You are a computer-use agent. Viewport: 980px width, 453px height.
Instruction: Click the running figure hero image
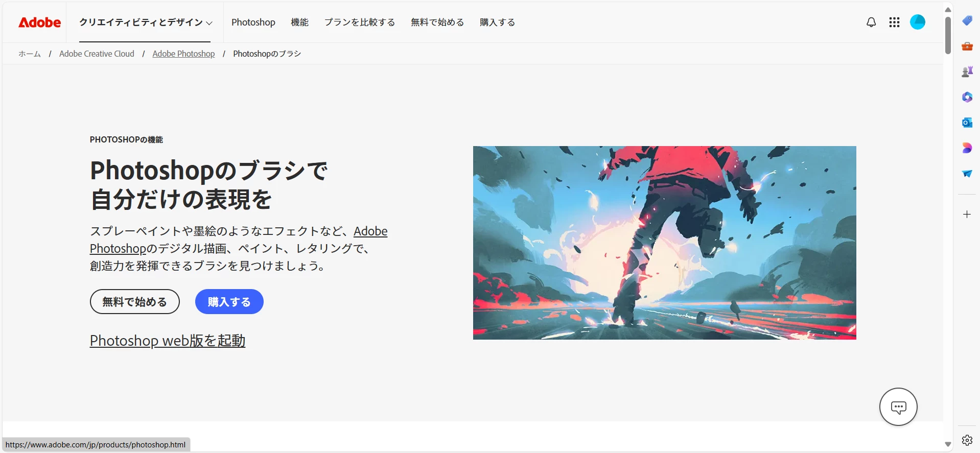click(664, 243)
